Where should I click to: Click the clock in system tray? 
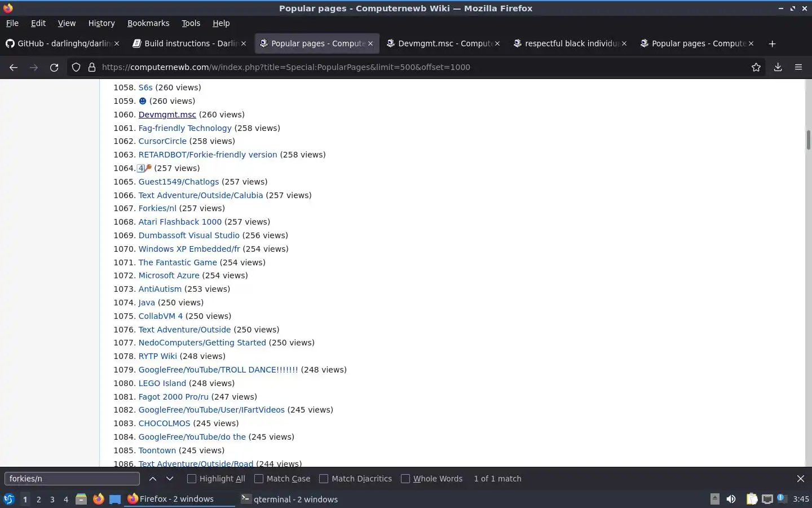(801, 499)
